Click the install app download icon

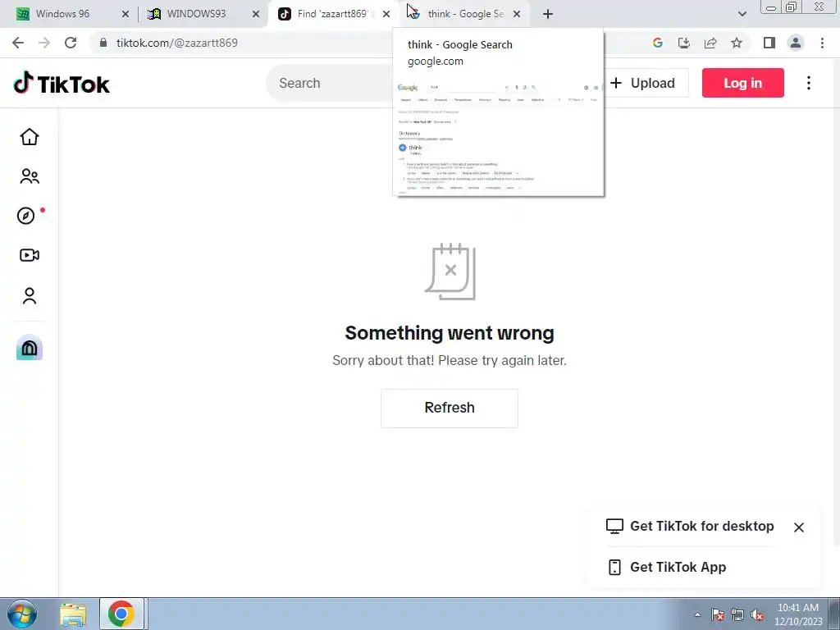684,43
